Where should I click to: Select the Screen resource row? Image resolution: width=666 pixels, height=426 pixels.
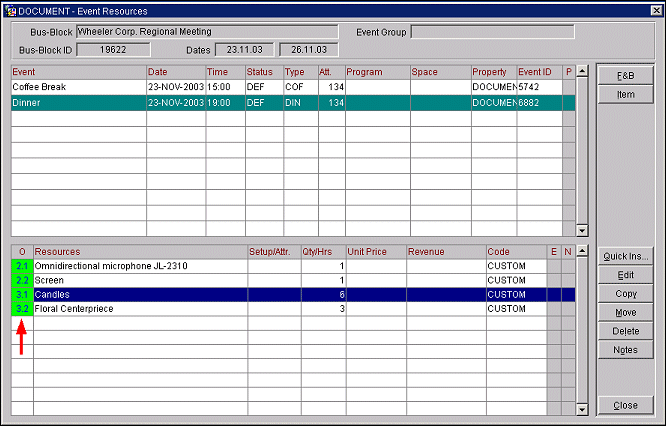[x=140, y=281]
